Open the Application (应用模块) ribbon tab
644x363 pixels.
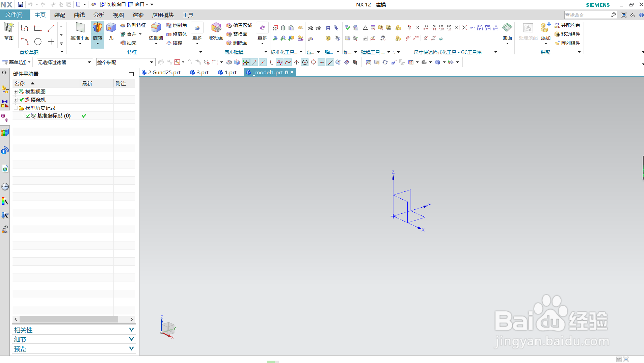click(x=163, y=15)
